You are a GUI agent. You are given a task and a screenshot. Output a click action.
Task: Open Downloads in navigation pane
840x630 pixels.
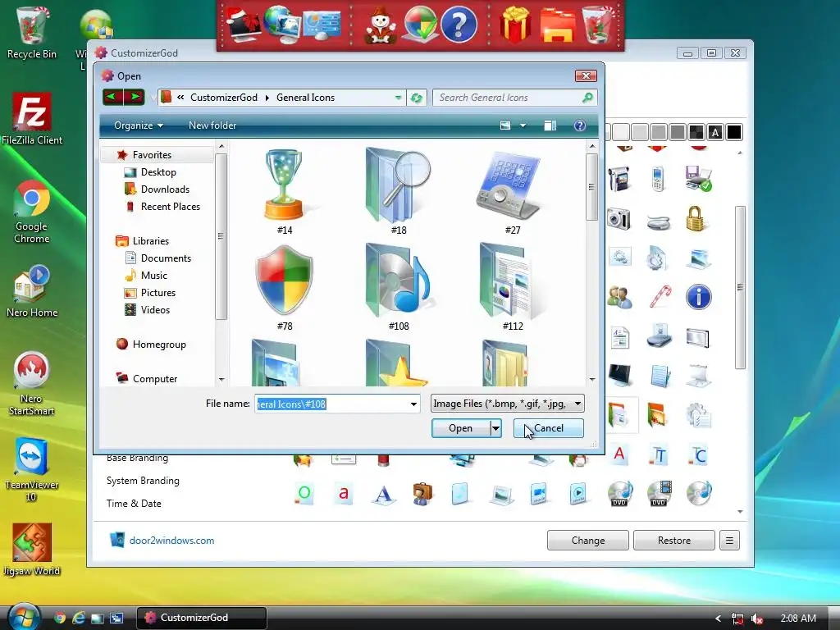pos(165,189)
